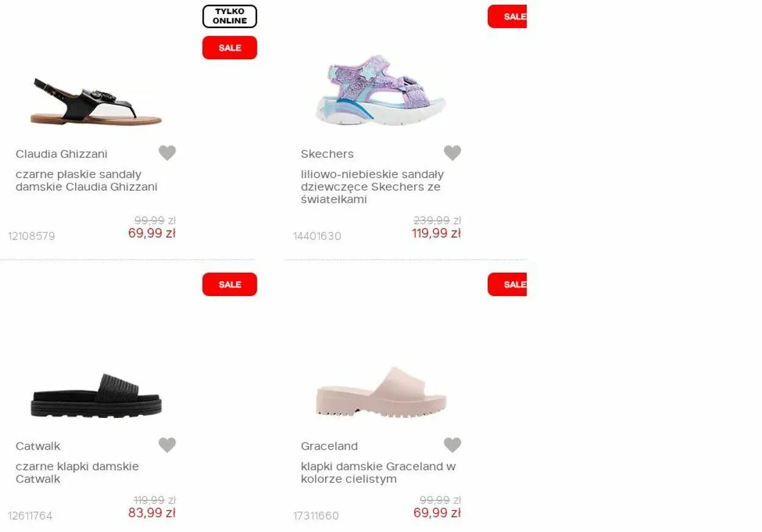Screen dimensions: 762x532
Task: Click SALE badge above Graceland slides
Action: pyautogui.click(x=507, y=284)
